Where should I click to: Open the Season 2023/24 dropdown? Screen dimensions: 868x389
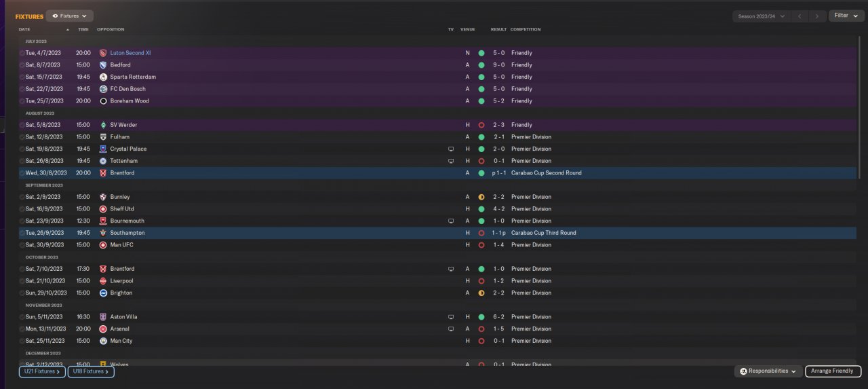(762, 16)
